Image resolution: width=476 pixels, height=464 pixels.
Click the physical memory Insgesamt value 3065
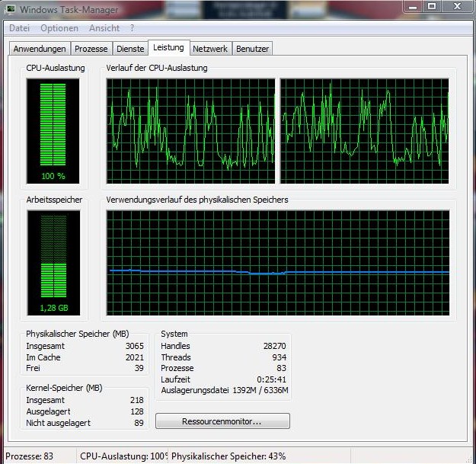[x=135, y=346]
